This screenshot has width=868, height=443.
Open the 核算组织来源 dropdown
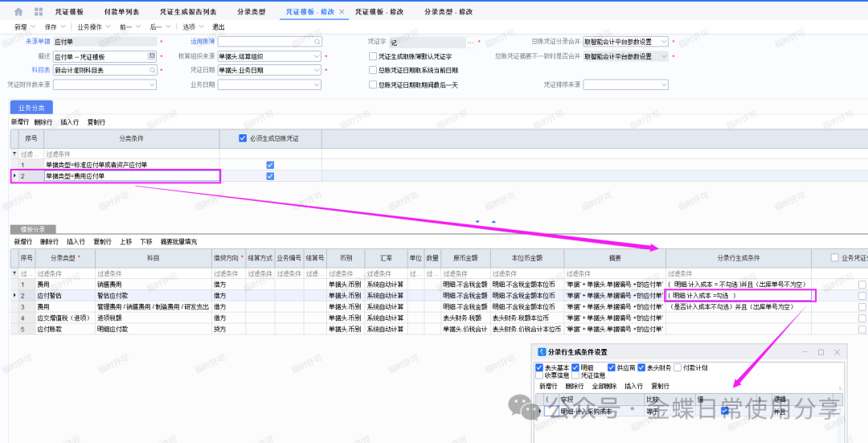point(317,56)
